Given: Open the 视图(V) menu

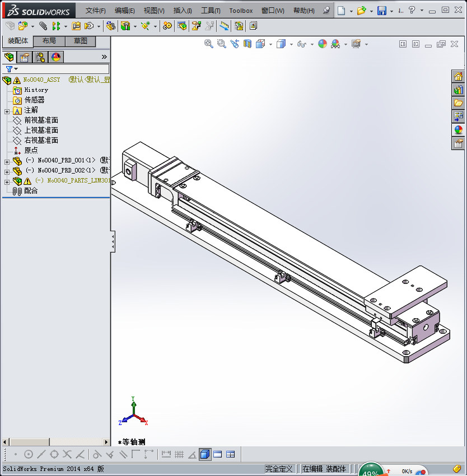Looking at the screenshot, I should (x=154, y=11).
